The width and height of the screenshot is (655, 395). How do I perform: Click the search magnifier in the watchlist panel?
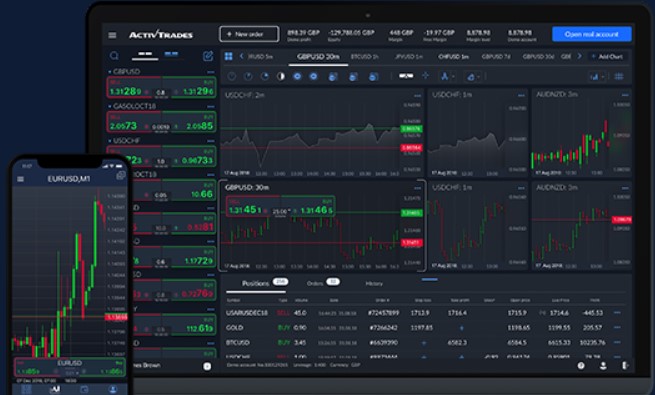(114, 56)
